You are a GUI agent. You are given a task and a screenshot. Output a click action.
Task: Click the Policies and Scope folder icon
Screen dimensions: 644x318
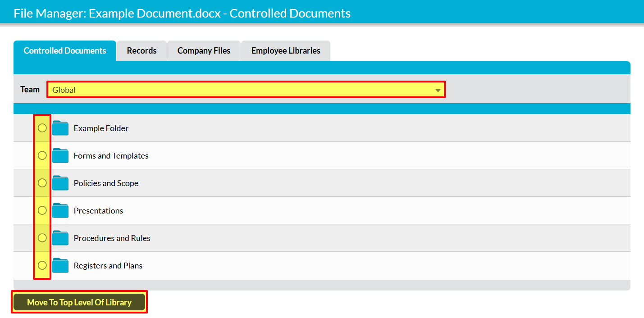coord(60,183)
